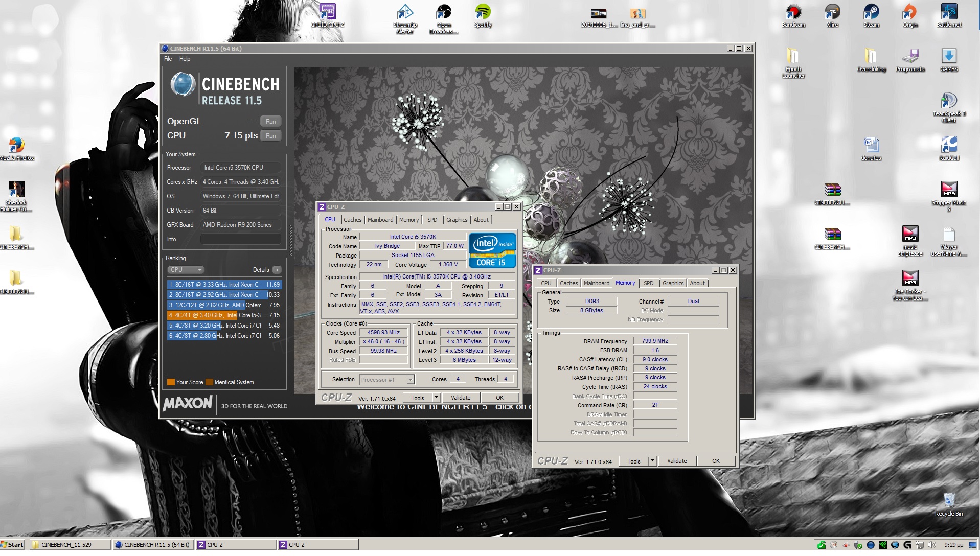
Task: Expand the Details arrow in Ranking panel
Action: point(277,270)
